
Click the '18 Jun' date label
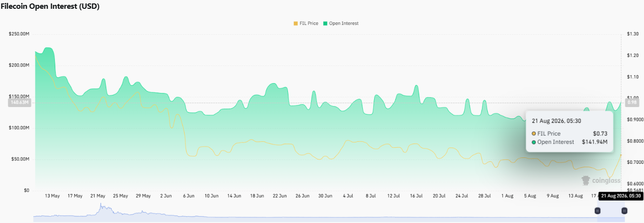click(257, 196)
